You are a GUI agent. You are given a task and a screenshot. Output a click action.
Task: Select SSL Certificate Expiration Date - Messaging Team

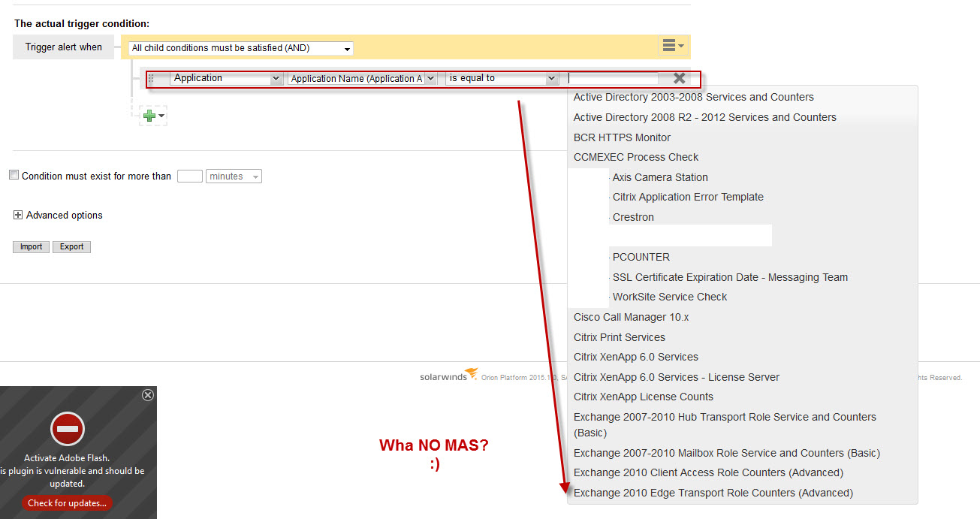(x=730, y=277)
